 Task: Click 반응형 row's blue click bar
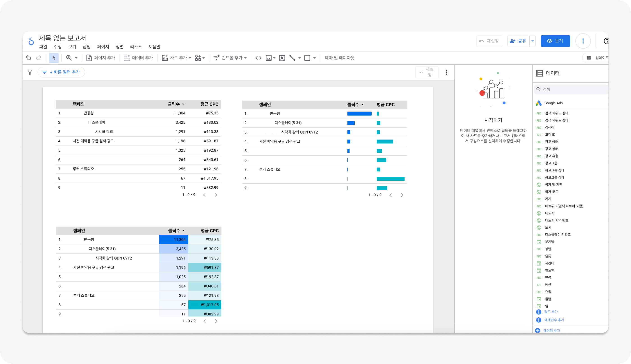[359, 114]
